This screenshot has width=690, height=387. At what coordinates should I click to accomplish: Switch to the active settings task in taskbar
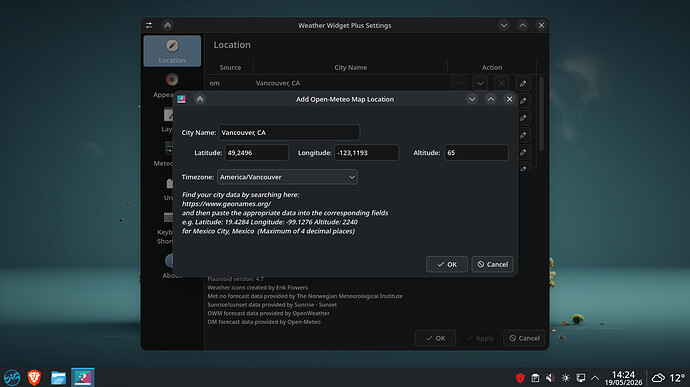click(83, 377)
